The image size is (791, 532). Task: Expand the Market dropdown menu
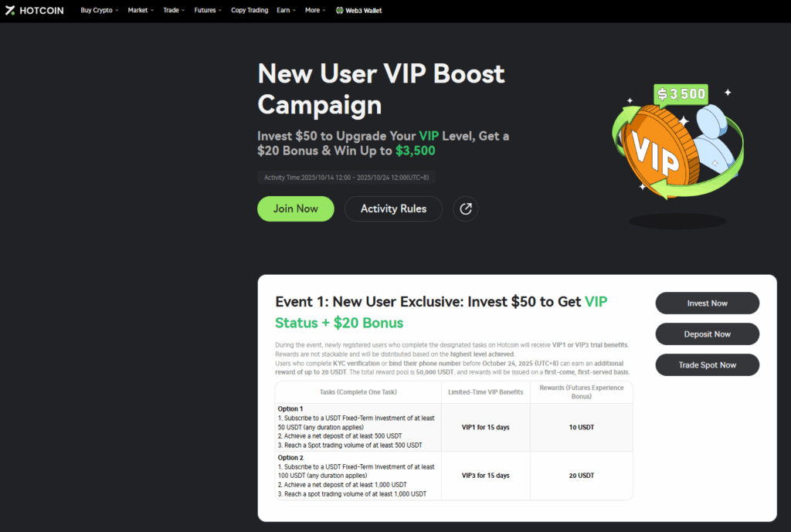141,10
